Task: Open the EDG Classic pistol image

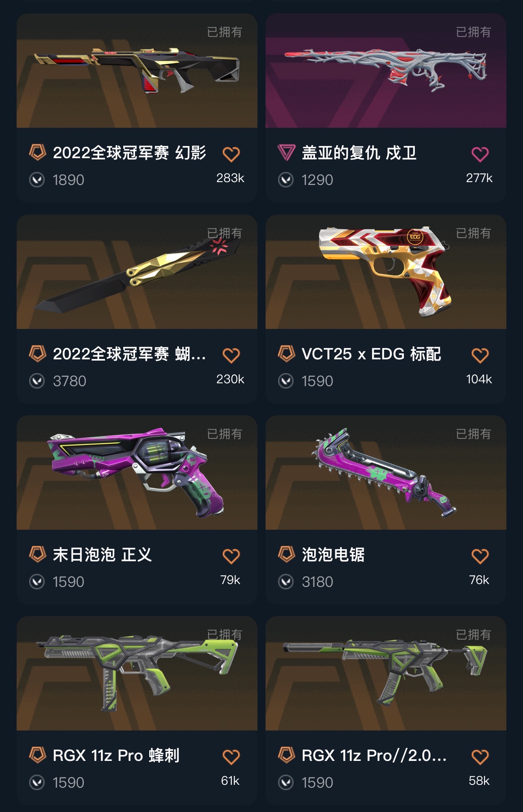Action: [x=386, y=272]
